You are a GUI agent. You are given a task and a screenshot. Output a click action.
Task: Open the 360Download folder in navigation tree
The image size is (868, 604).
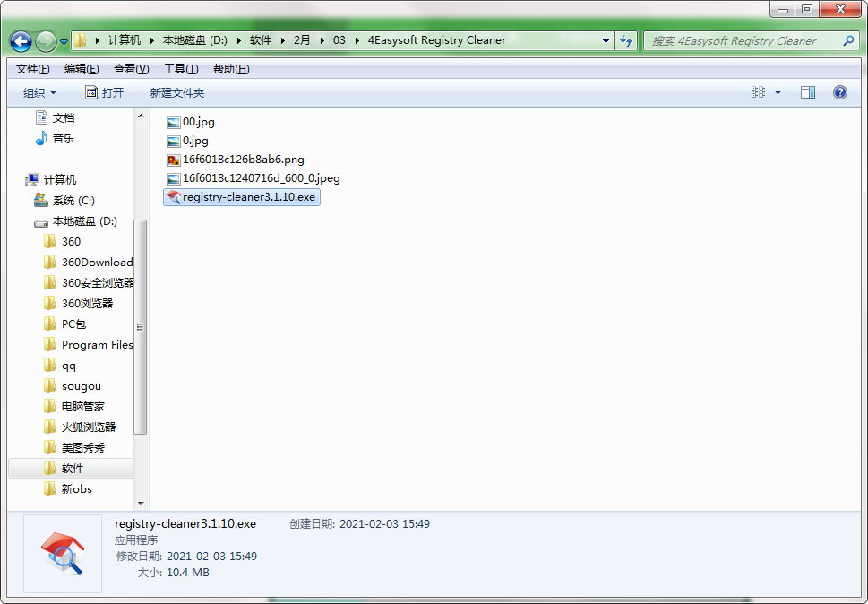88,262
